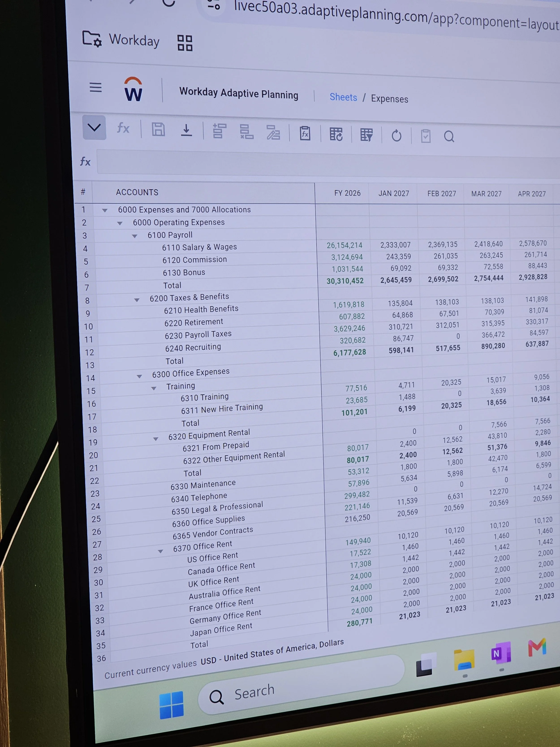The height and width of the screenshot is (747, 560).
Task: Click the fx toolbar icon
Action: pos(123,128)
